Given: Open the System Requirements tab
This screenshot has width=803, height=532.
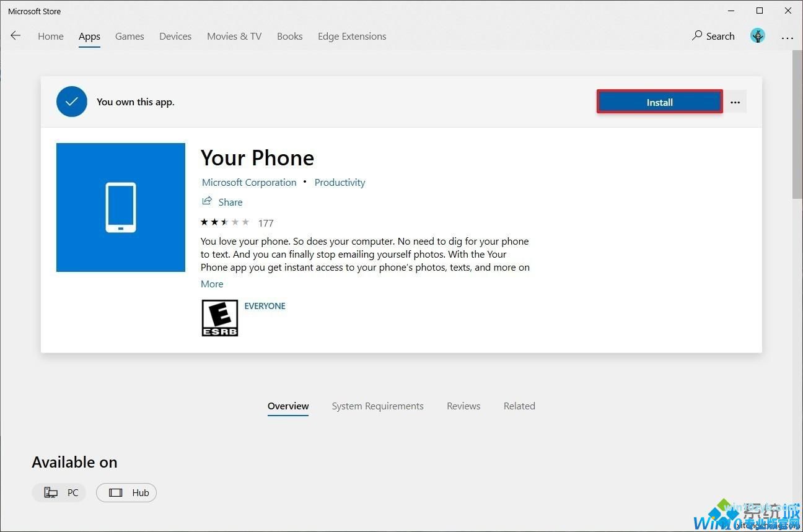Looking at the screenshot, I should 378,406.
